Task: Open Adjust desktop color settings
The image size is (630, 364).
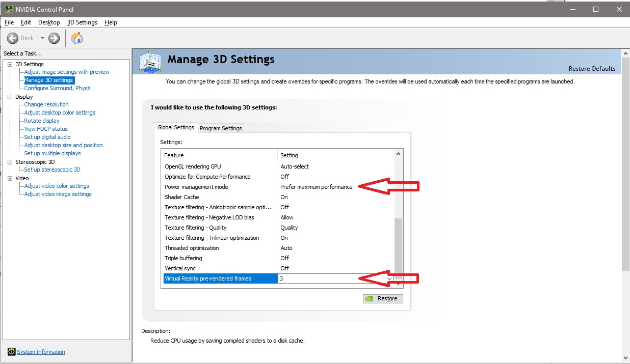Action: point(60,113)
